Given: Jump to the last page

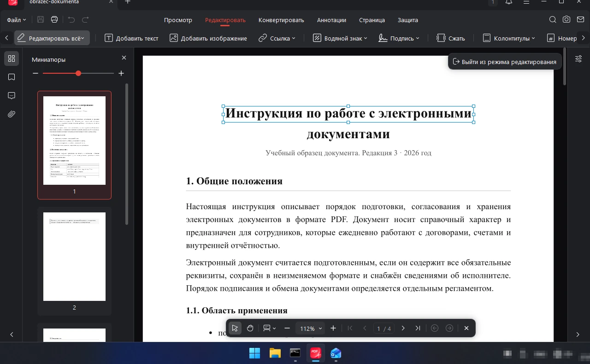Looking at the screenshot, I should coord(418,328).
